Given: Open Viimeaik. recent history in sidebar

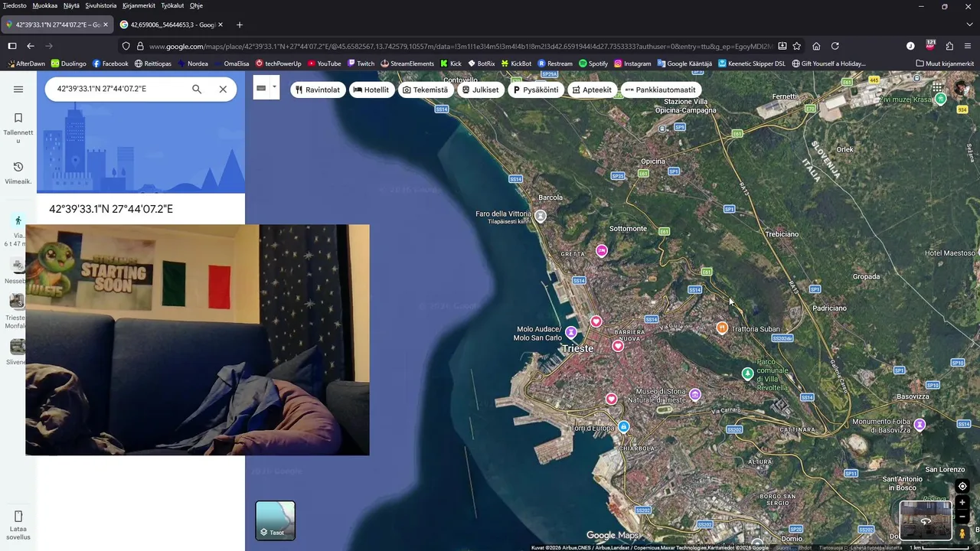Looking at the screenshot, I should (x=18, y=173).
